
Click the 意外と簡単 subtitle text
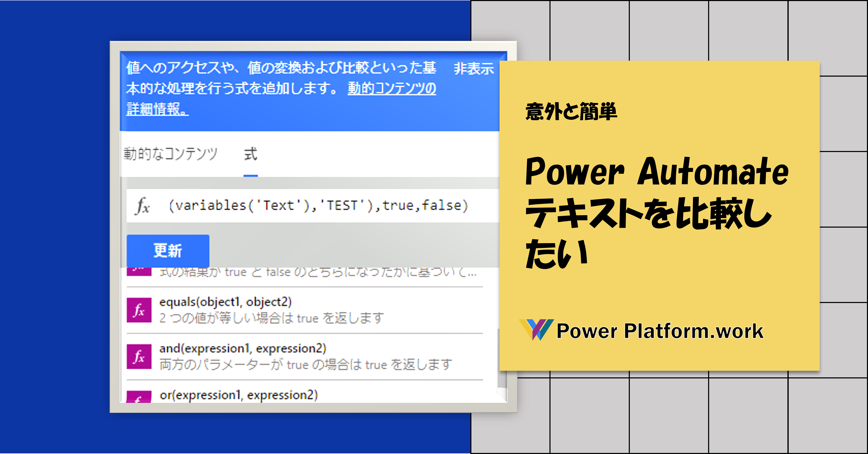(x=571, y=112)
